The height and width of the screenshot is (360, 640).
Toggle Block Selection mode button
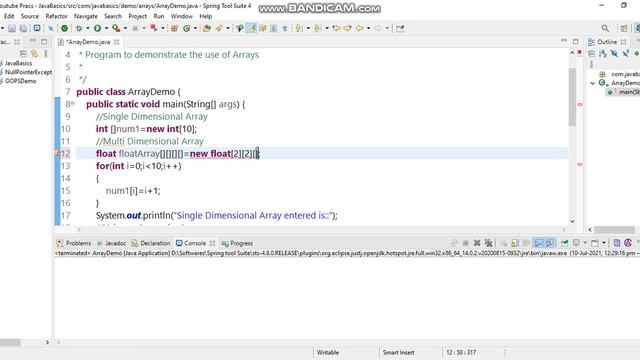click(x=273, y=28)
